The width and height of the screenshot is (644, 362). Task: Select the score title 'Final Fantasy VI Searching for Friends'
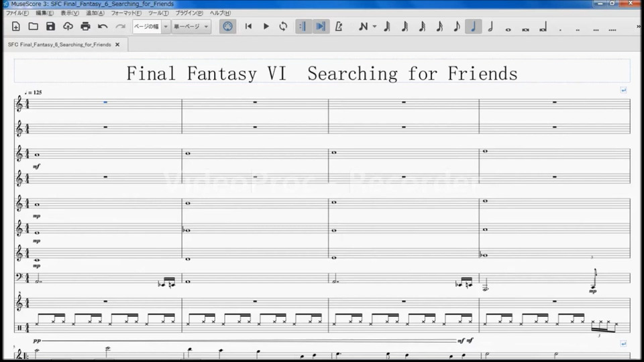click(x=321, y=74)
